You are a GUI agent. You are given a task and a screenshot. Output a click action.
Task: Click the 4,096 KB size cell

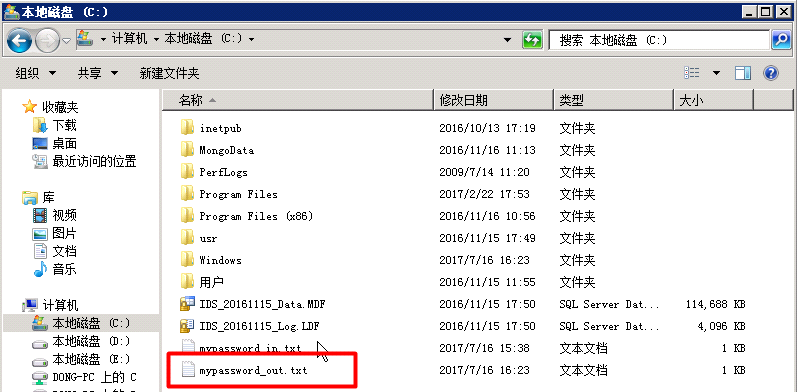click(x=721, y=326)
